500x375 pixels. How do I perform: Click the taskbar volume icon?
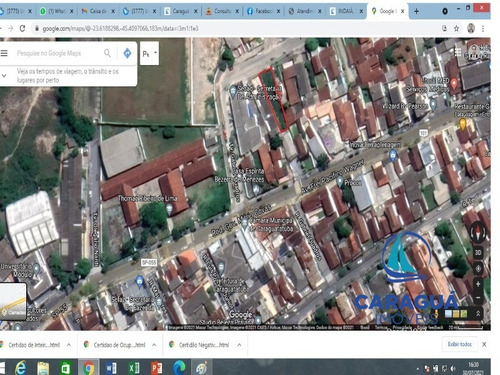tap(453, 368)
